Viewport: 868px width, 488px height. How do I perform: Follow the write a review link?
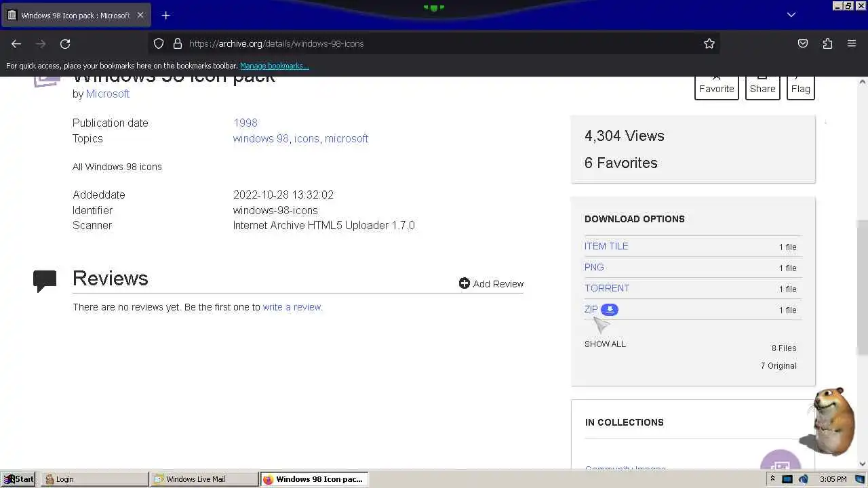tap(292, 307)
